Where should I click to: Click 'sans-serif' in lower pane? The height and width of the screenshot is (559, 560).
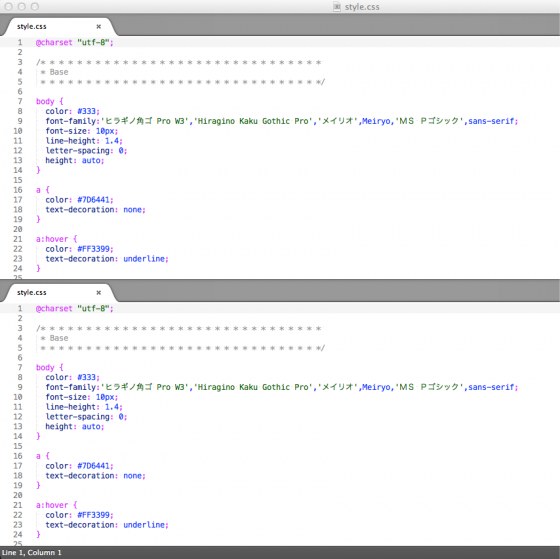pos(491,387)
